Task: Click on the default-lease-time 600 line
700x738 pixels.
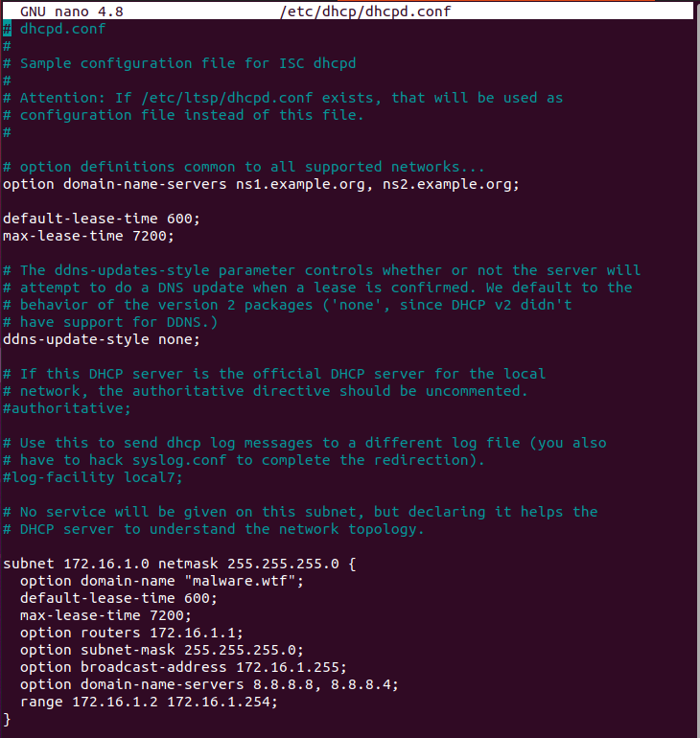Action: click(102, 219)
